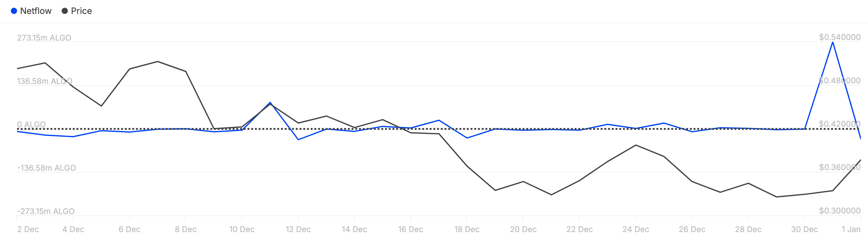This screenshot has width=868, height=238.
Task: Click the $0.540000 price axis label
Action: pos(840,37)
